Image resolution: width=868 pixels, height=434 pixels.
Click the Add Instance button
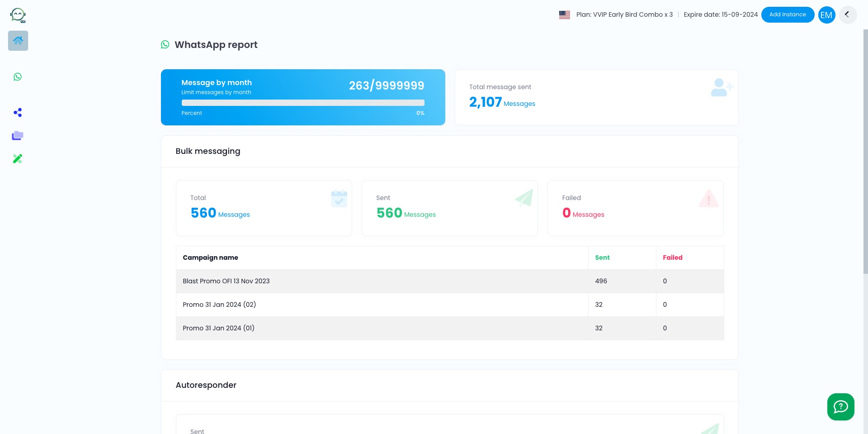coord(788,14)
